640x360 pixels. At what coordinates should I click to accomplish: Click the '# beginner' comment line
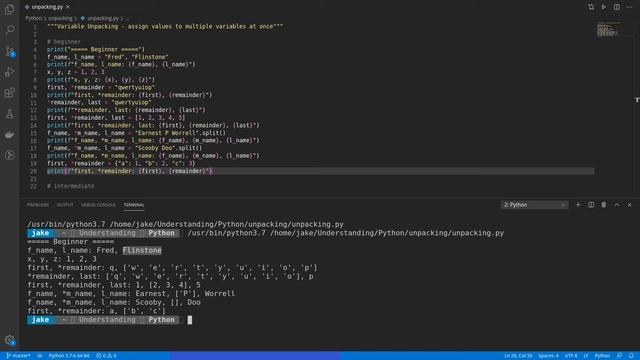click(x=64, y=42)
